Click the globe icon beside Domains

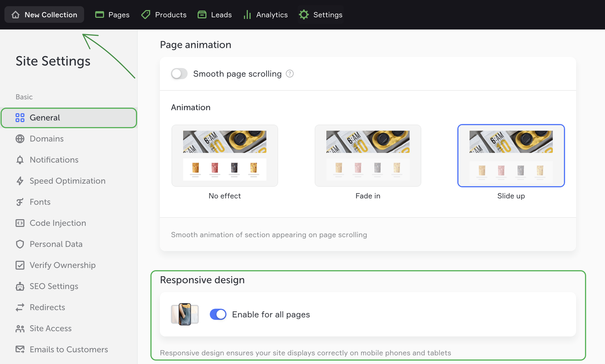[x=20, y=139]
